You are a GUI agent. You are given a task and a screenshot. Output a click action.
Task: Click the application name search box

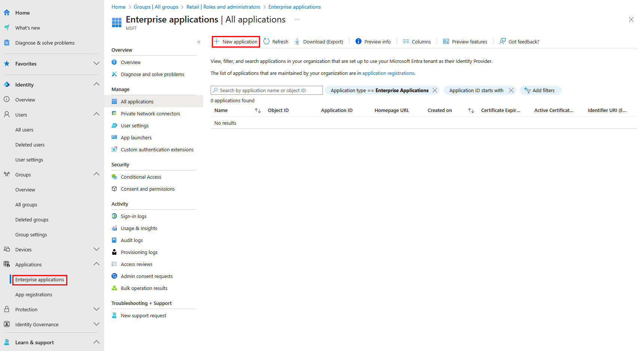266,90
